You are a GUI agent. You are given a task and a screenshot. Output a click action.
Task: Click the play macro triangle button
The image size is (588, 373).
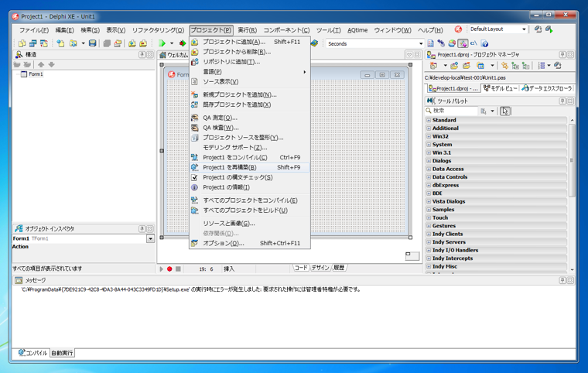click(161, 269)
